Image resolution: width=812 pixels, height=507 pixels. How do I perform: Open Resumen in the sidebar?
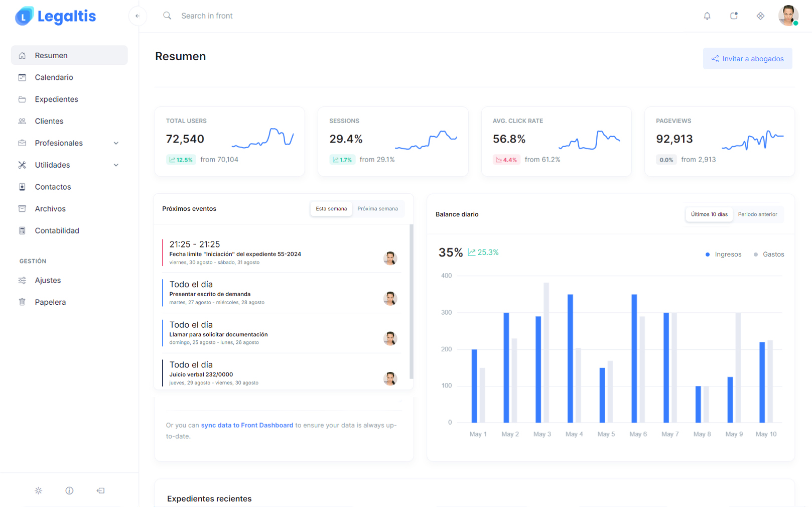point(69,55)
